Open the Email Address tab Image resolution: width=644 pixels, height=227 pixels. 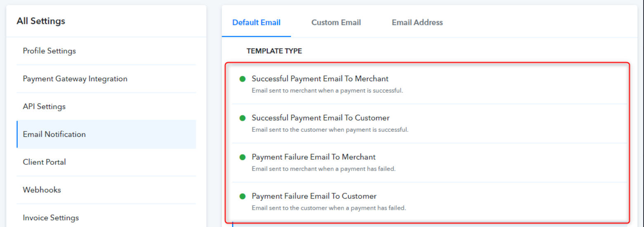click(x=417, y=23)
